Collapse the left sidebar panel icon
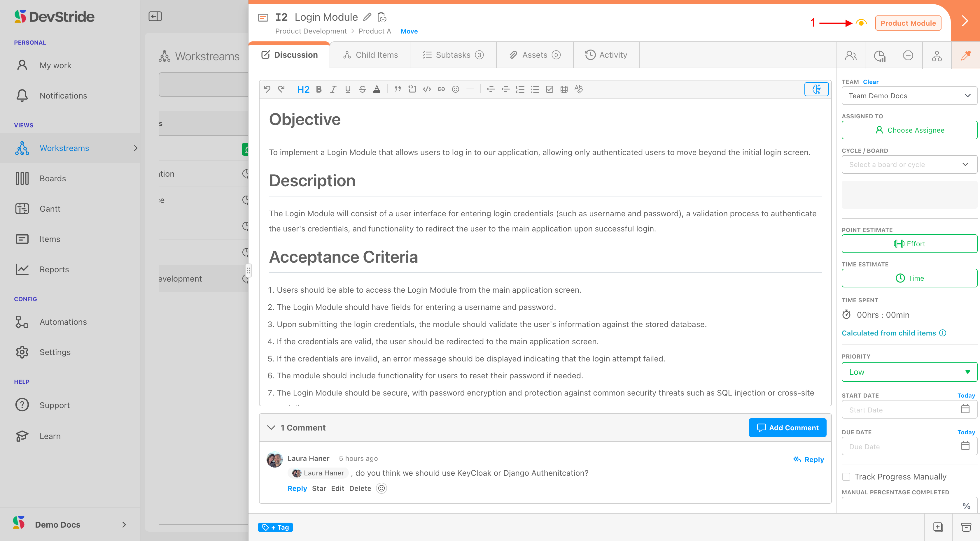The image size is (980, 541). point(155,16)
